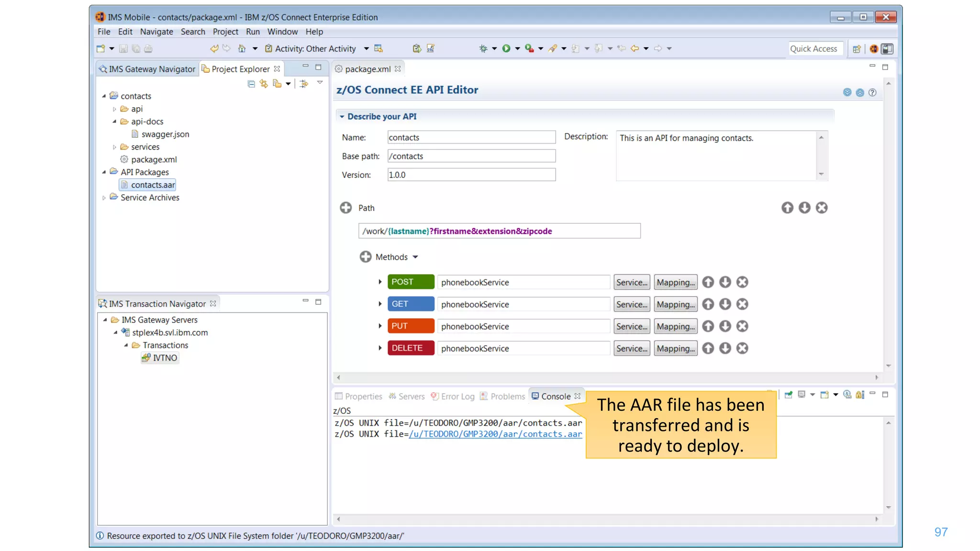Move the PUT method down with arrow icon

(725, 326)
